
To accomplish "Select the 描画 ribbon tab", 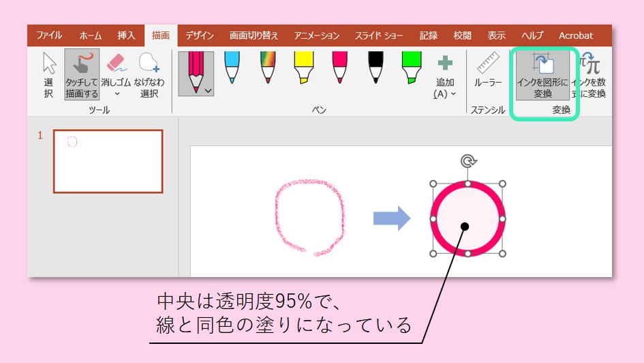I will (161, 35).
